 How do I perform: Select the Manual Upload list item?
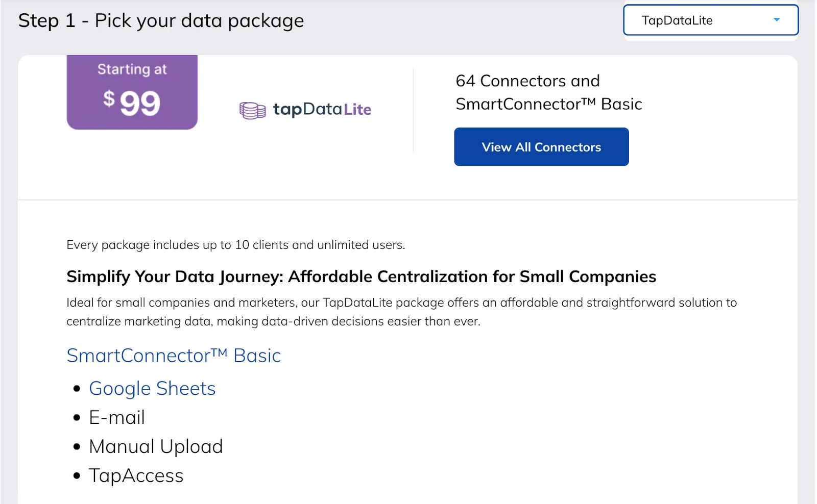point(156,447)
